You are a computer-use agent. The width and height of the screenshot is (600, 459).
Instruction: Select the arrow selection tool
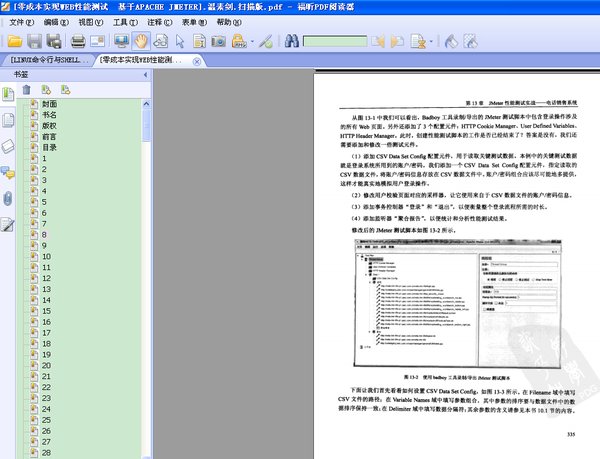click(x=180, y=41)
